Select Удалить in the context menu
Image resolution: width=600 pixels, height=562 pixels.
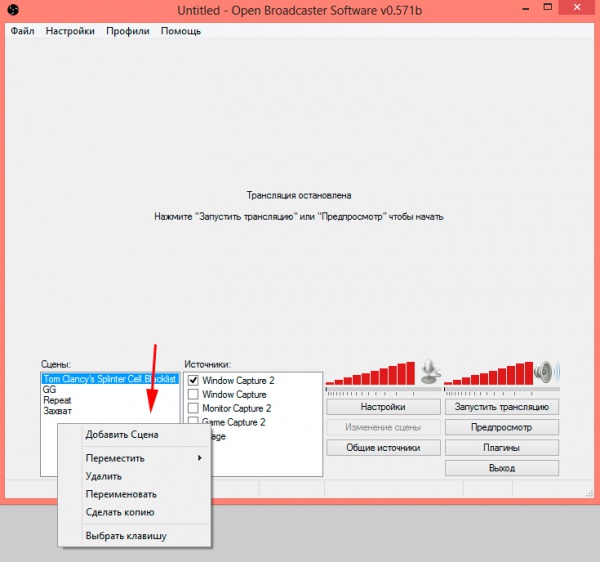pos(104,476)
